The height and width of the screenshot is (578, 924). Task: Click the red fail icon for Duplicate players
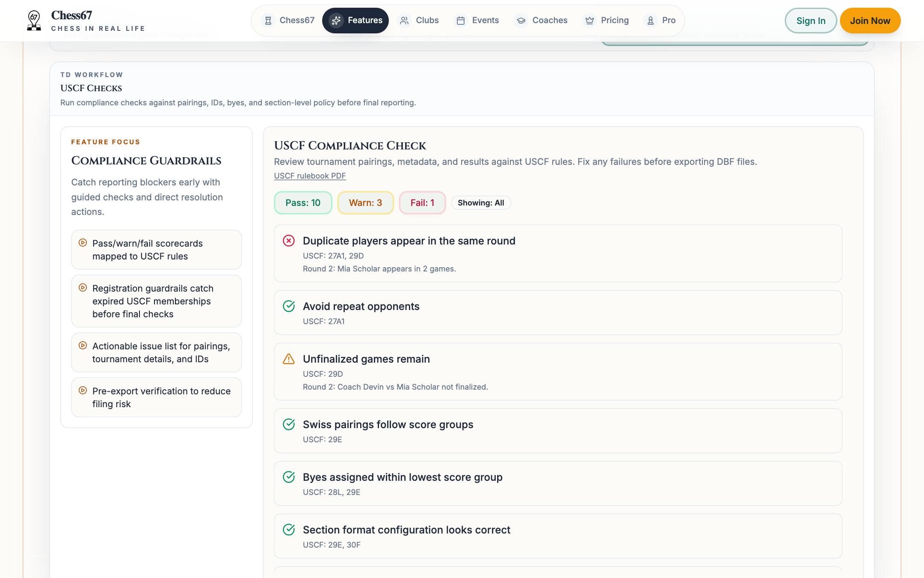tap(289, 241)
